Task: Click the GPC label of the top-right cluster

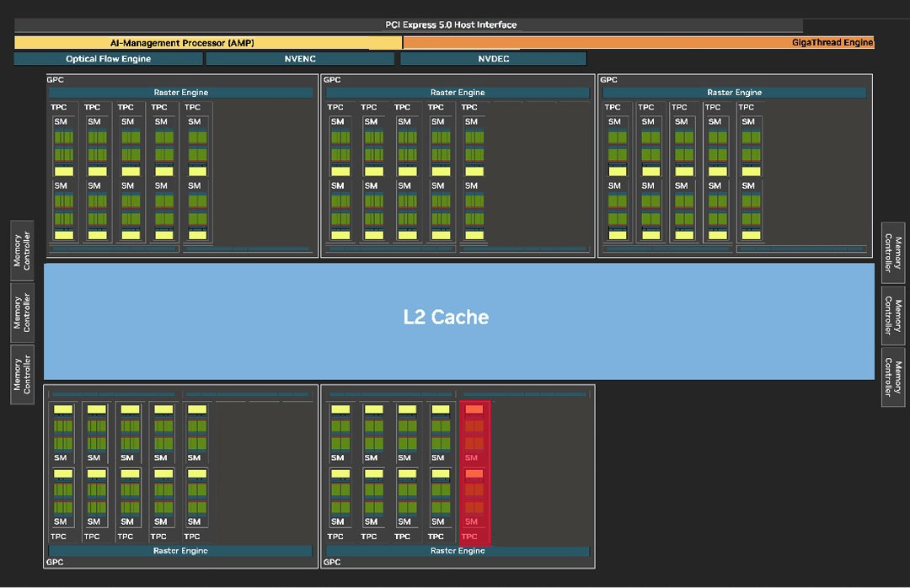Action: [609, 79]
